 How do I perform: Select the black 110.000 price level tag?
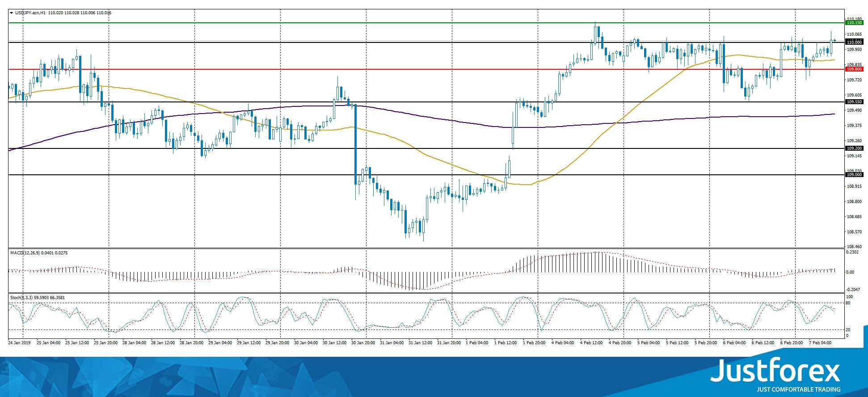click(x=854, y=42)
